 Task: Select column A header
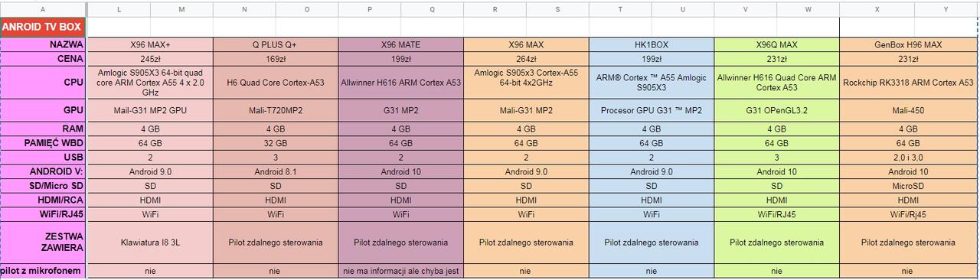[44, 8]
